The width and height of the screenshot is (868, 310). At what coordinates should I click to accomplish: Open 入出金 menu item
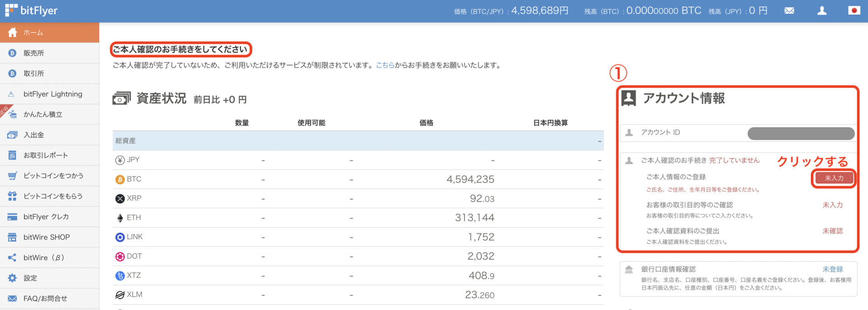[x=49, y=135]
